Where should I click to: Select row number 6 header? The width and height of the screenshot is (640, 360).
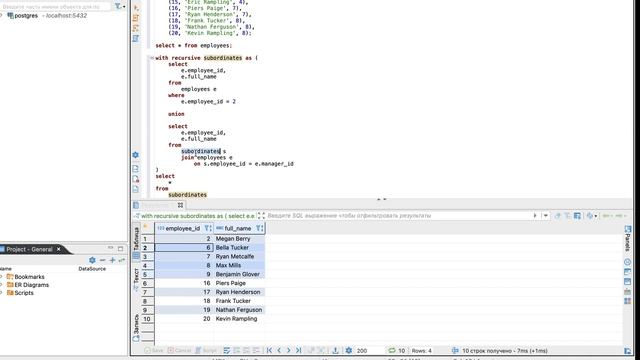coord(147,283)
